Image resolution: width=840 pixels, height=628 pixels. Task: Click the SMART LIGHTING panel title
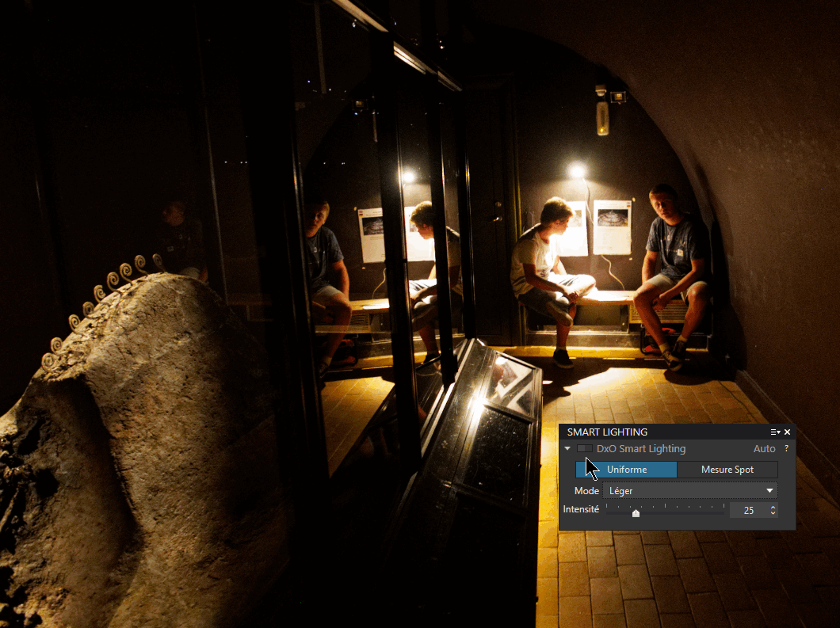click(607, 432)
